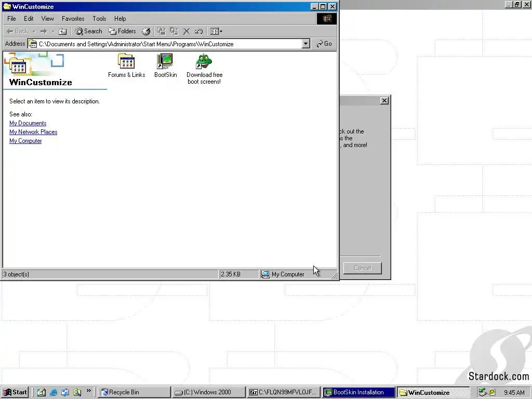This screenshot has width=532, height=399.
Task: Expand the Forward button history arrow
Action: pos(54,32)
